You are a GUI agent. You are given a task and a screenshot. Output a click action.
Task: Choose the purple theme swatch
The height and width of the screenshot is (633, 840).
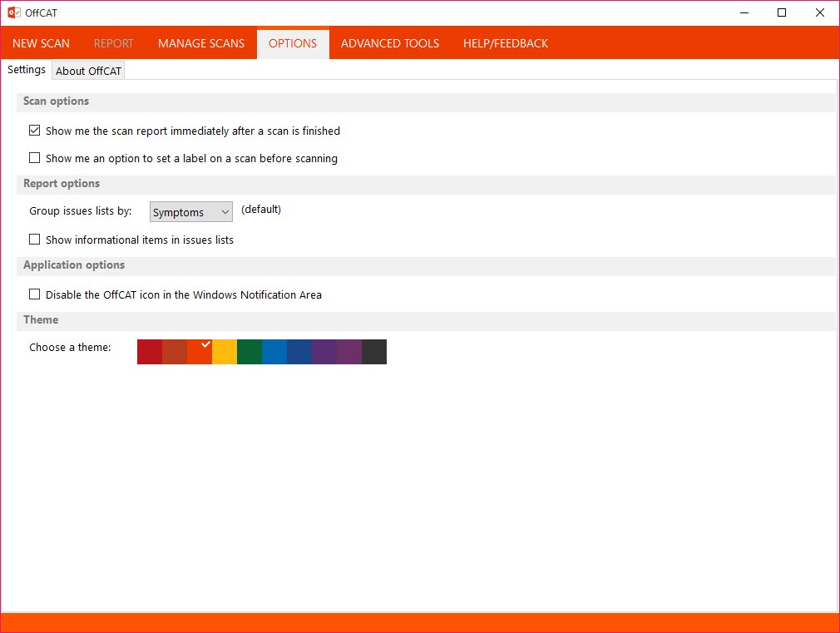(x=324, y=352)
